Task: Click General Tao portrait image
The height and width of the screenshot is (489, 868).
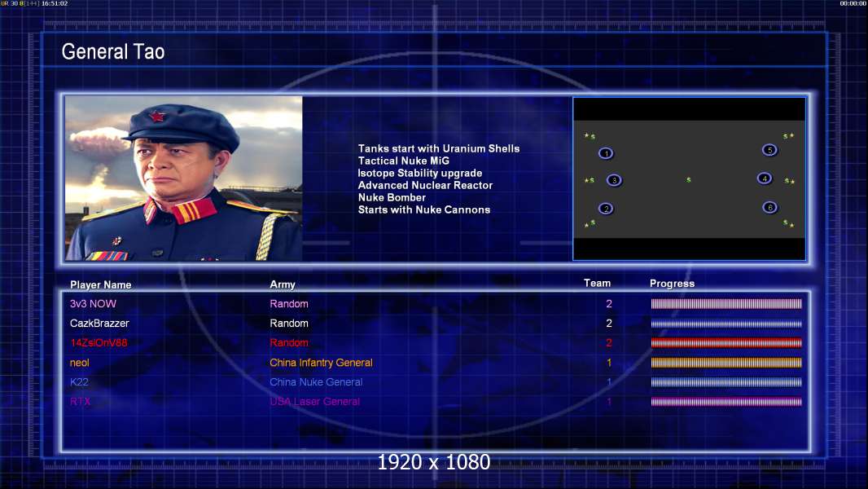Action: (184, 178)
